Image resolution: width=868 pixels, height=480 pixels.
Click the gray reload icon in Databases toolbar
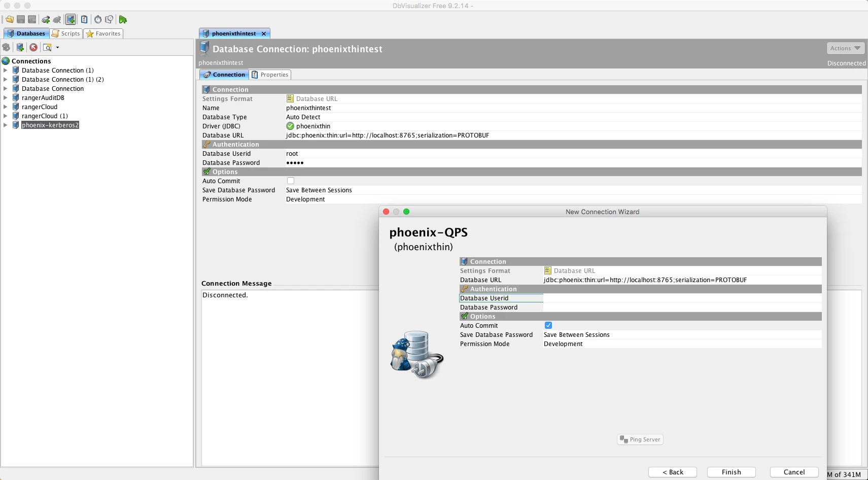7,47
